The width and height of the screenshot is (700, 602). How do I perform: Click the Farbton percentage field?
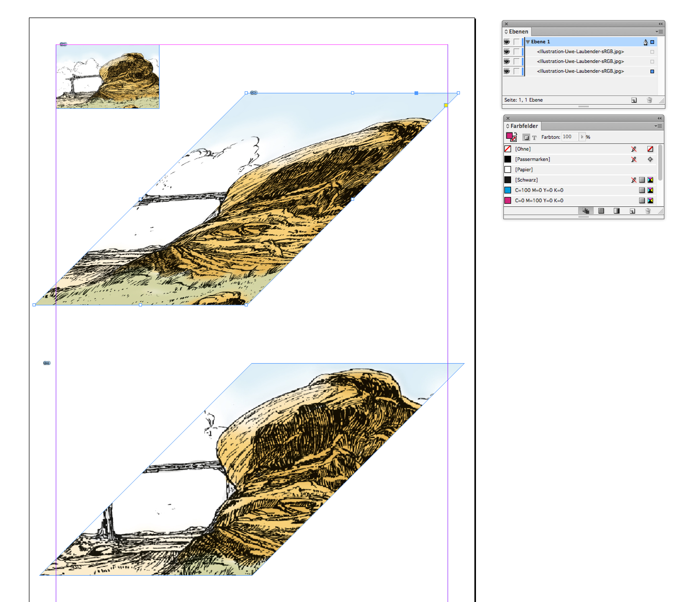pyautogui.click(x=570, y=137)
